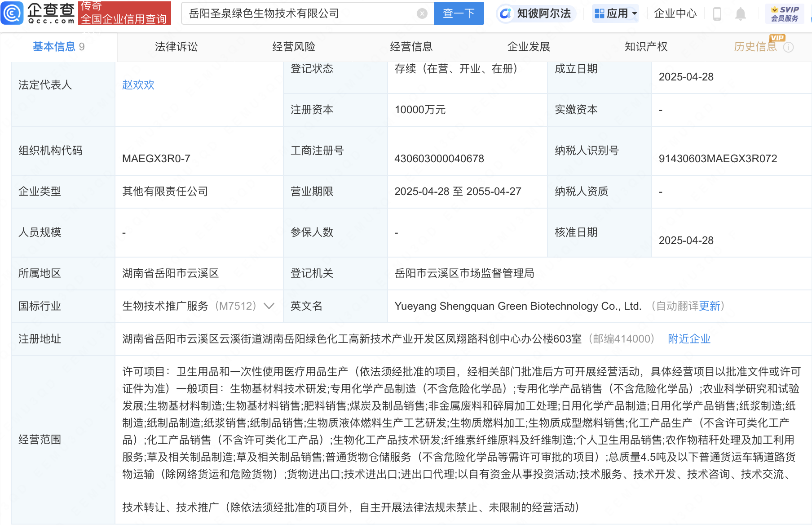Click the 全国企业信用查询 banner
This screenshot has height=525, width=812.
124,13
